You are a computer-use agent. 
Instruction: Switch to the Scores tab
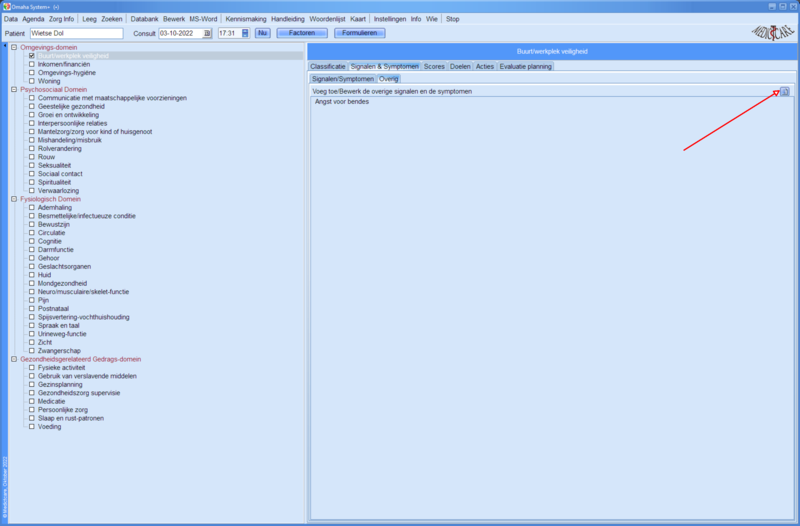434,66
